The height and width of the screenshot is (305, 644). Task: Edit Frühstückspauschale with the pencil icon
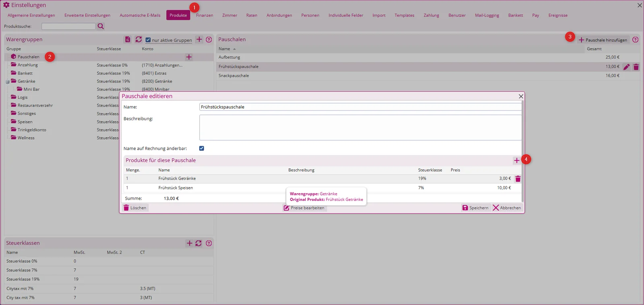[626, 67]
